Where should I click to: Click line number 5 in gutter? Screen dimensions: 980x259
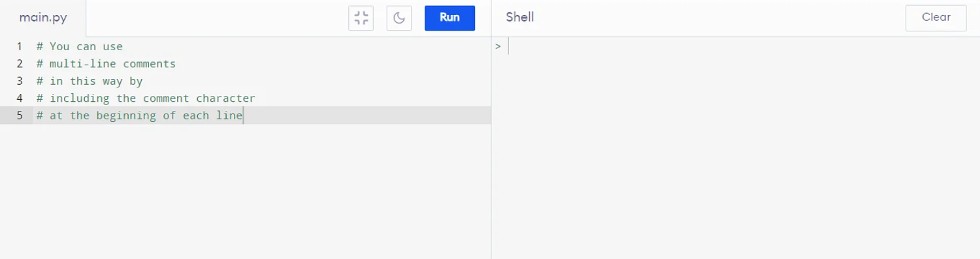(x=20, y=115)
